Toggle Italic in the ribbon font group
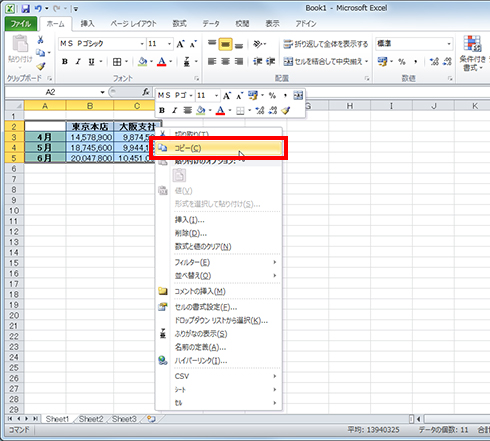The height and width of the screenshot is (441, 490). click(x=78, y=61)
